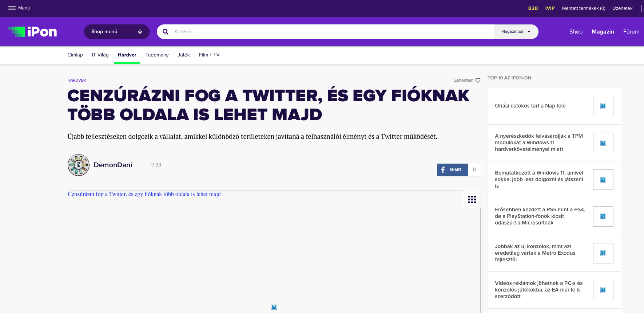Switch to the Játék tab
The width and height of the screenshot is (644, 313).
[184, 55]
